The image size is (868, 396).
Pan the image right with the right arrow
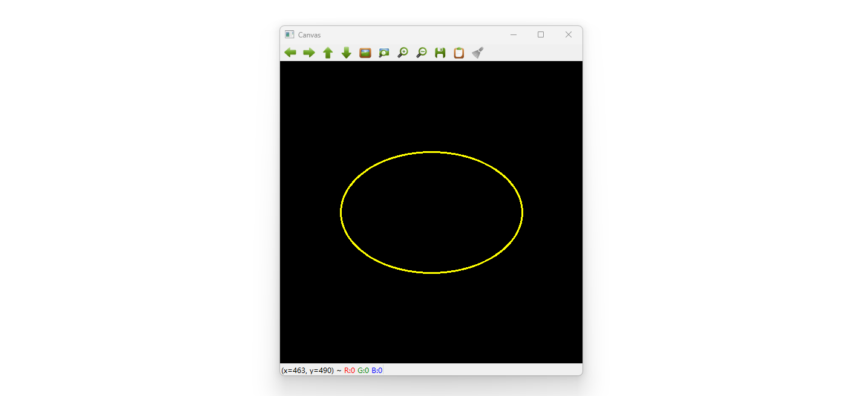coord(309,53)
